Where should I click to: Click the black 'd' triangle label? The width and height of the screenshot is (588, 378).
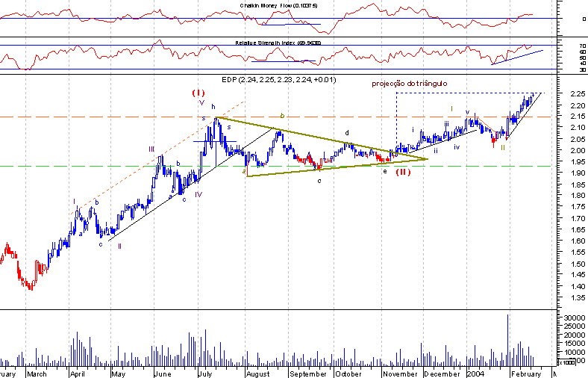point(347,133)
